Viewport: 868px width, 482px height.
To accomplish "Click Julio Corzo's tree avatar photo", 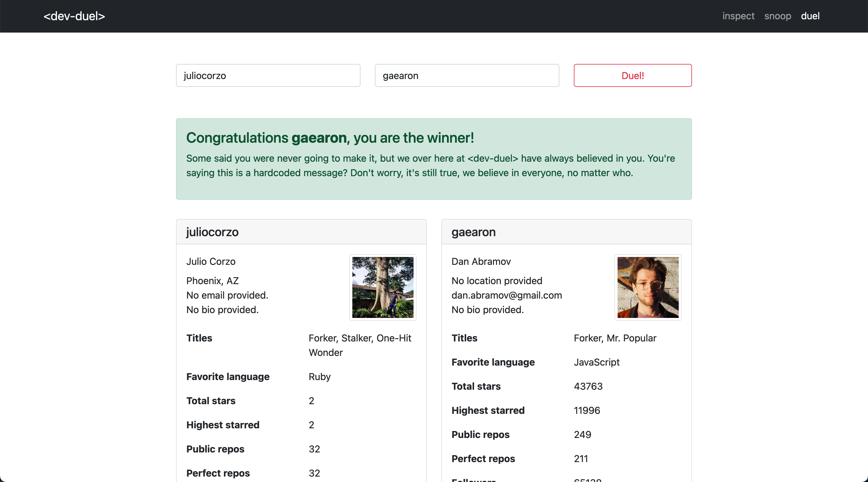I will [382, 287].
